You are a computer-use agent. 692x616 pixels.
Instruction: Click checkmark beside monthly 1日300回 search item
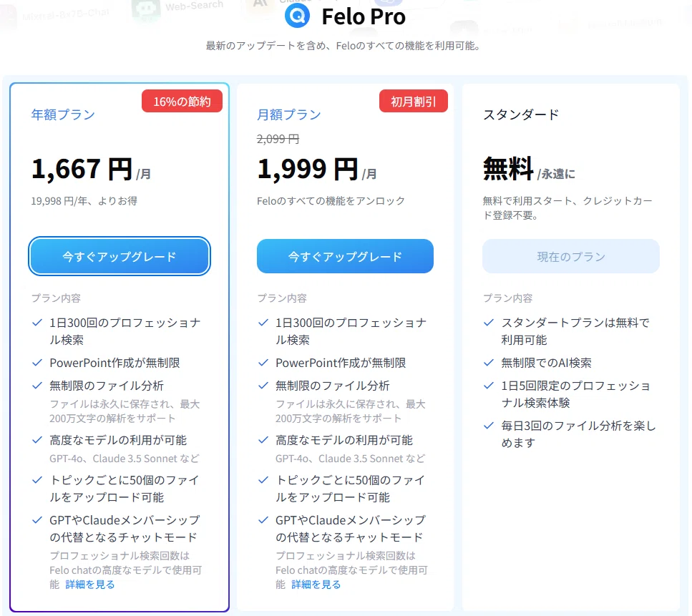click(x=263, y=323)
